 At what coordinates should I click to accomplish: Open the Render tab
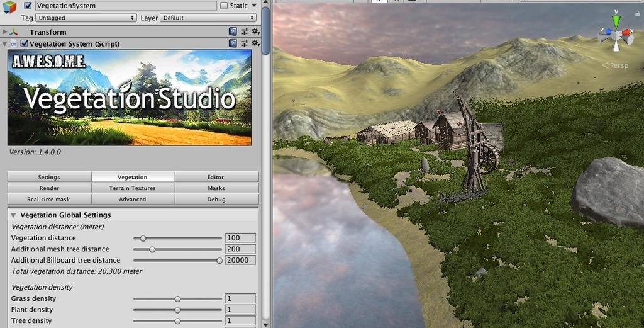(x=49, y=188)
